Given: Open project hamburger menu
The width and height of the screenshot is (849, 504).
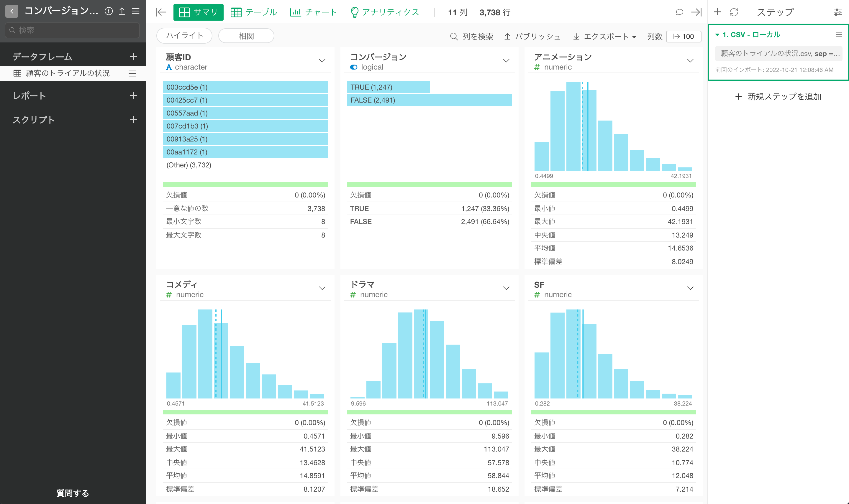Looking at the screenshot, I should click(x=136, y=11).
